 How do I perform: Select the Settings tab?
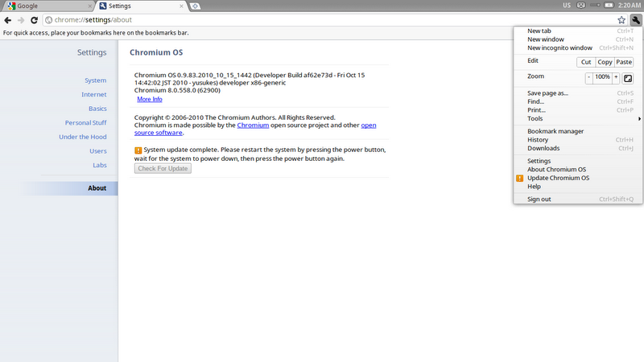click(142, 6)
